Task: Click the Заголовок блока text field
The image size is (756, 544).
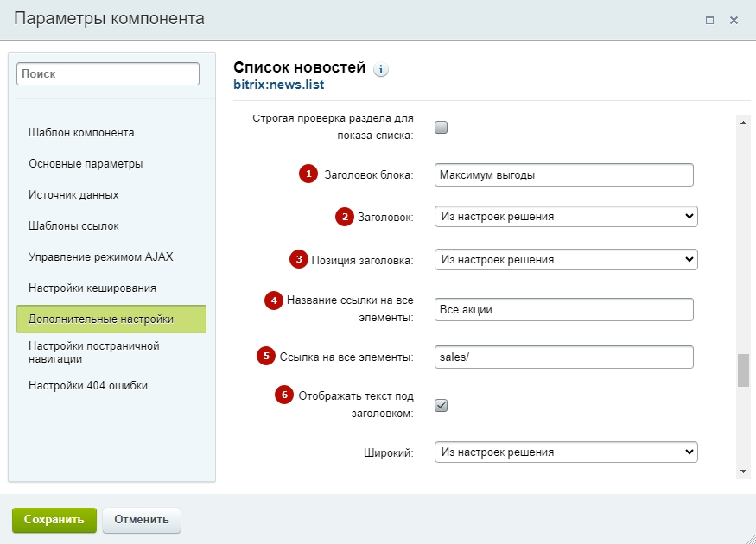Action: (564, 175)
